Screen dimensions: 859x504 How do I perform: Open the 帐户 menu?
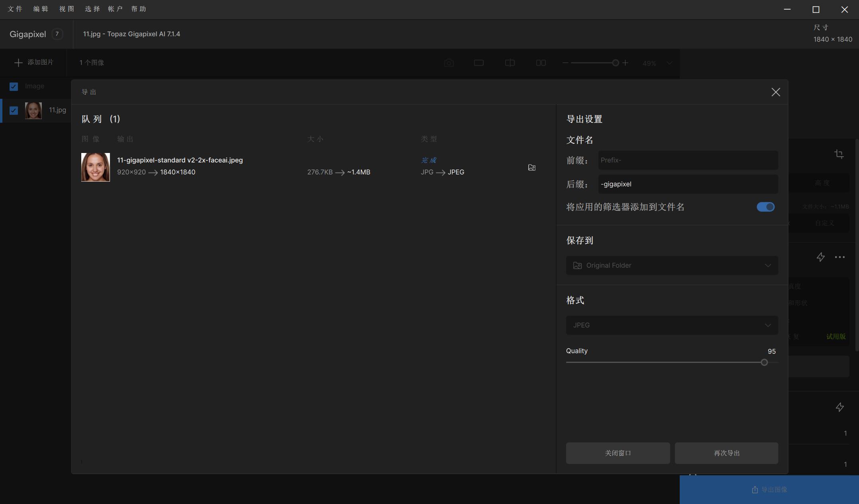[115, 9]
